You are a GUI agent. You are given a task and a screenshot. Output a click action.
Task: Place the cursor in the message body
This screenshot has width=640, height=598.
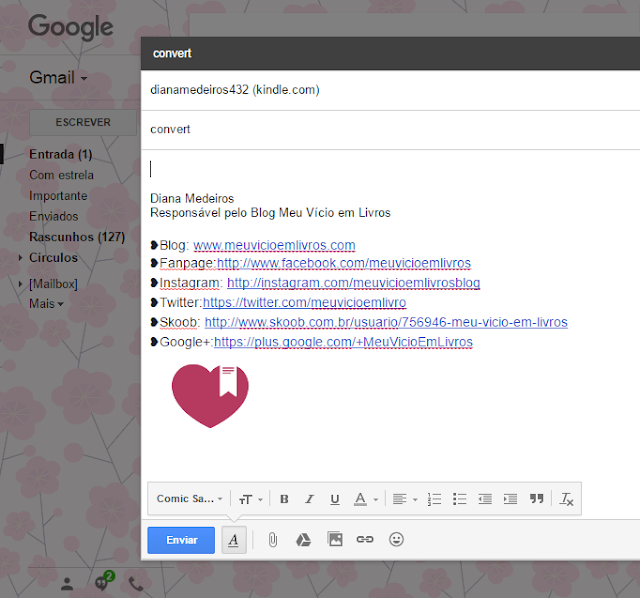(x=390, y=169)
